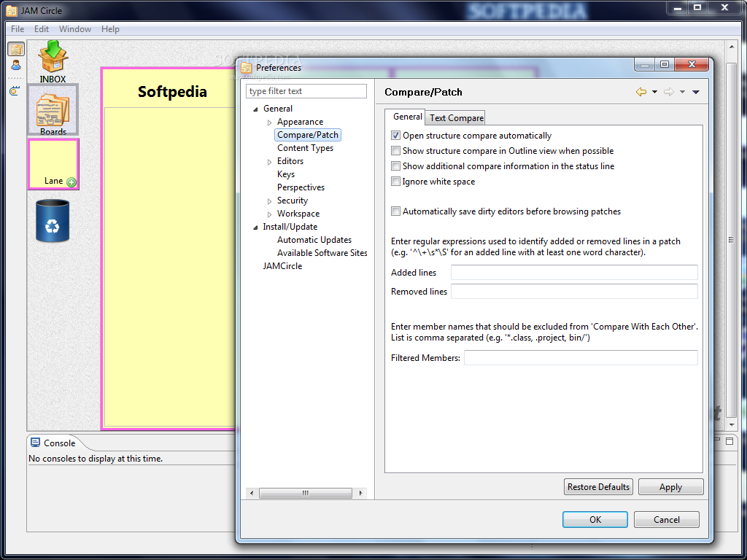This screenshot has width=747, height=560.
Task: Click main window scrollbar up arrow
Action: [x=732, y=47]
